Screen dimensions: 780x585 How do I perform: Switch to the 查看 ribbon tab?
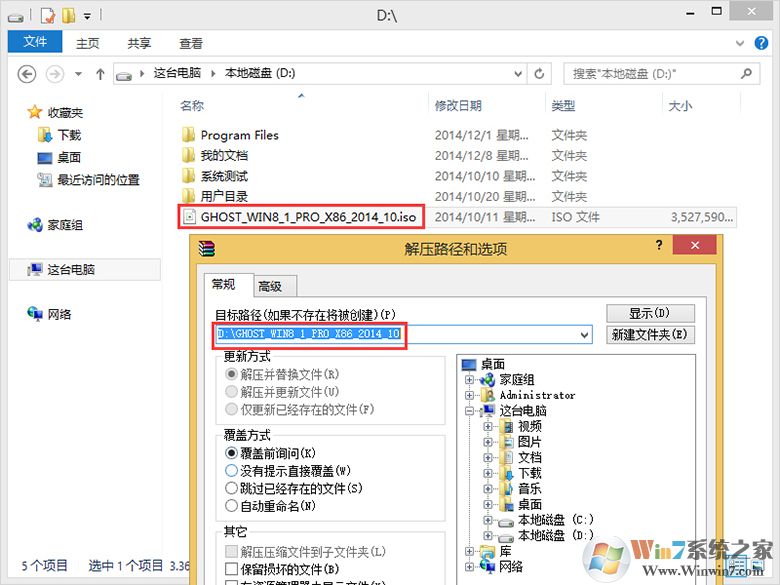[191, 44]
